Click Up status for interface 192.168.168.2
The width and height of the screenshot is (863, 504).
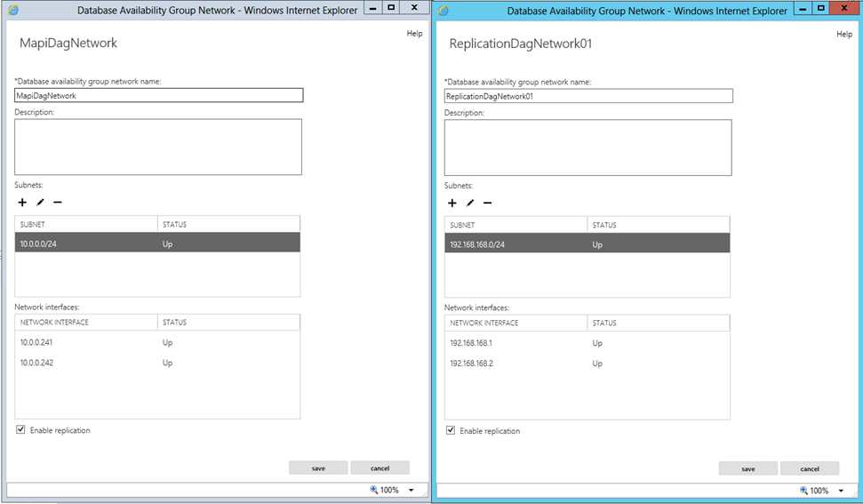pyautogui.click(x=597, y=364)
